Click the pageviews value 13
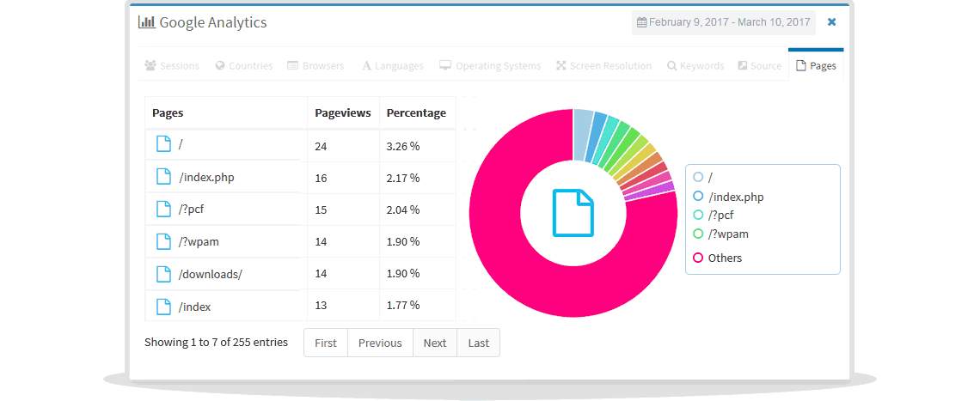980x401 pixels. click(x=322, y=306)
